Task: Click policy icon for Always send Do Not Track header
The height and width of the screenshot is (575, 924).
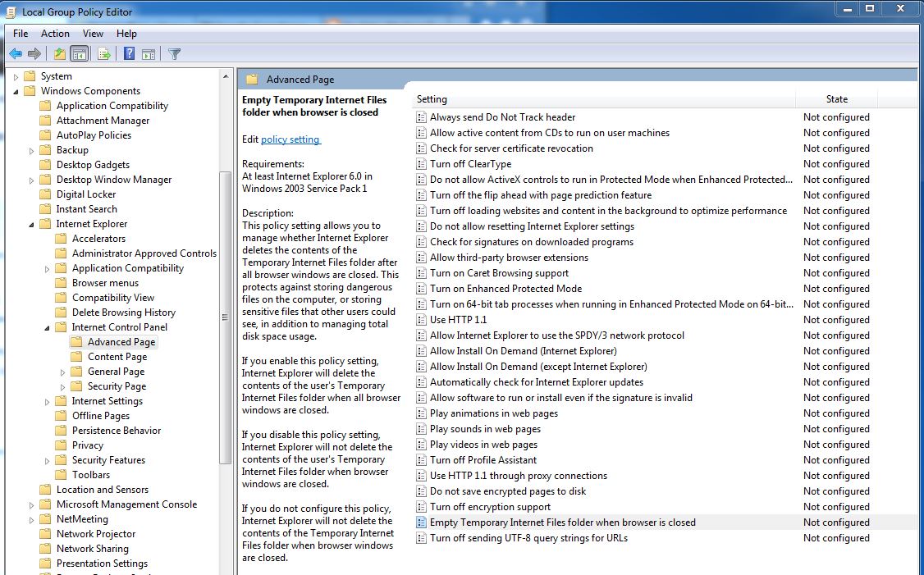Action: 421,117
